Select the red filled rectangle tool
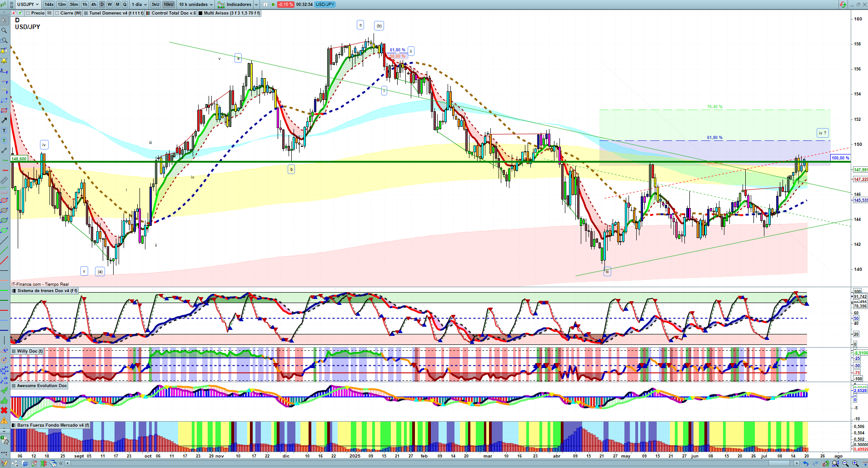Screen dimensions: 868x468 tap(4, 111)
